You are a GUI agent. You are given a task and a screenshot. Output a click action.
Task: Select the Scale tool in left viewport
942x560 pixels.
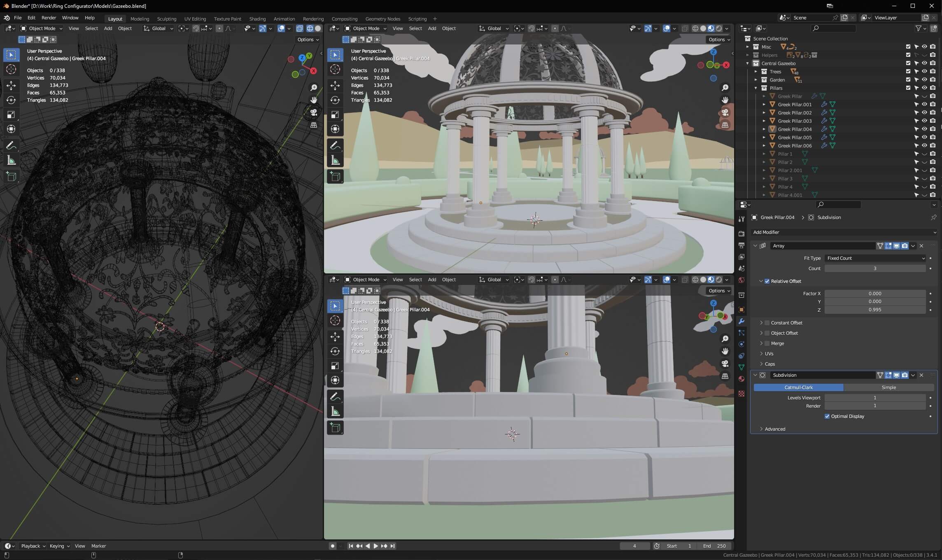(x=11, y=114)
